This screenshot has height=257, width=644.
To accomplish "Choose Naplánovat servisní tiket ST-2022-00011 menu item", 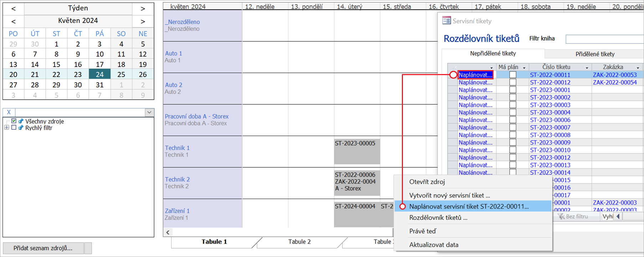I will 473,206.
